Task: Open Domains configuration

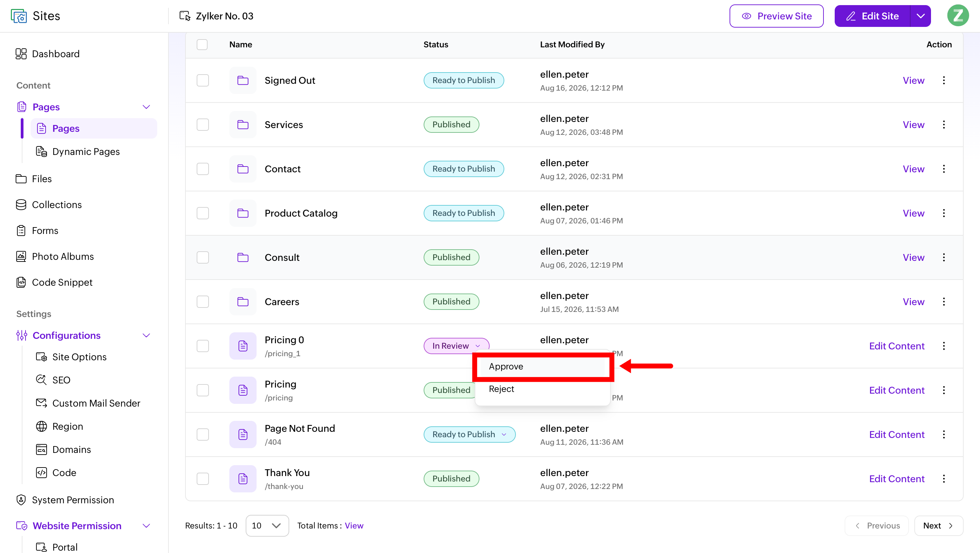Action: point(63,449)
